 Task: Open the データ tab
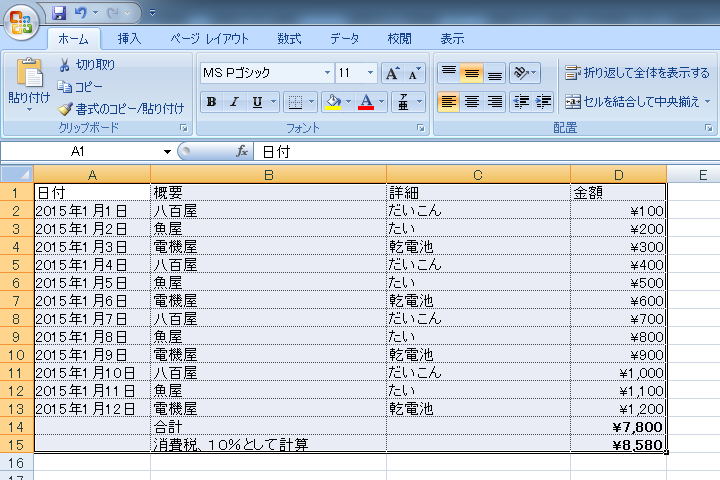[x=344, y=39]
